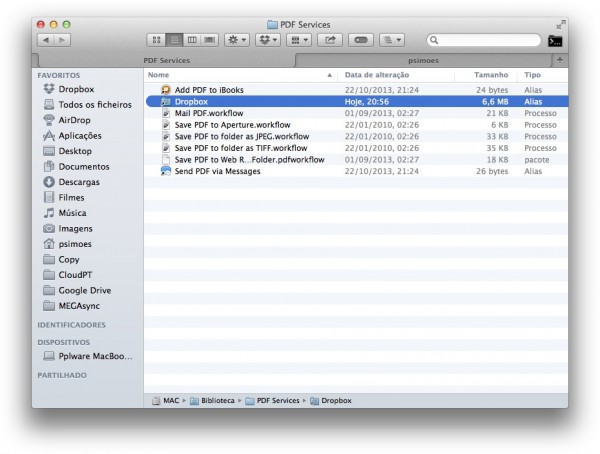
Task: Switch to list view mode
Action: pyautogui.click(x=174, y=40)
